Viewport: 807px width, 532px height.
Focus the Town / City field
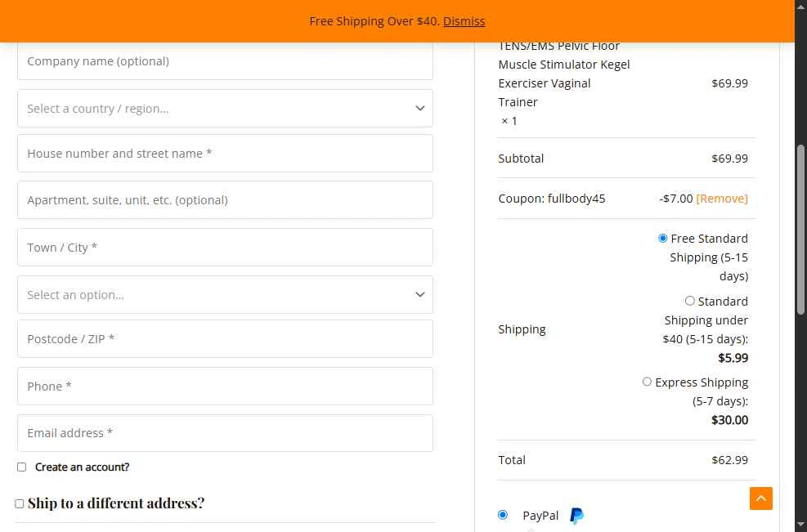click(225, 248)
